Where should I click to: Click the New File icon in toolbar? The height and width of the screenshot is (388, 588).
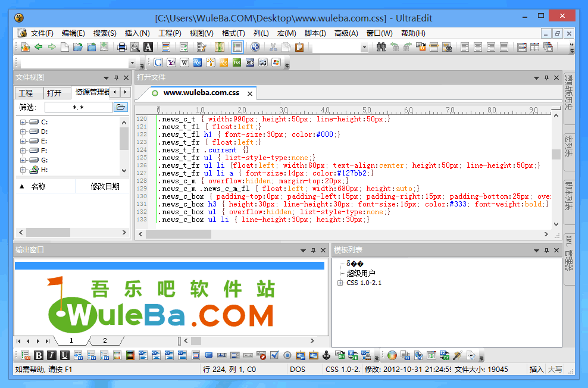tap(64, 47)
